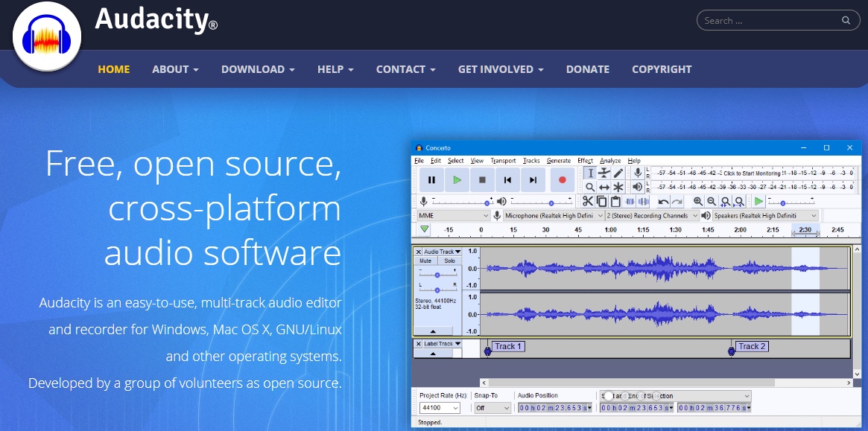The image size is (868, 431).
Task: Click the green Play button in transport toolbar
Action: pyautogui.click(x=457, y=180)
